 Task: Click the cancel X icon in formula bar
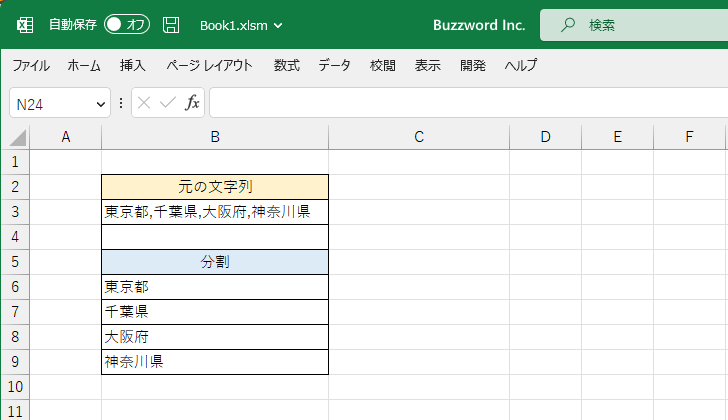(144, 103)
